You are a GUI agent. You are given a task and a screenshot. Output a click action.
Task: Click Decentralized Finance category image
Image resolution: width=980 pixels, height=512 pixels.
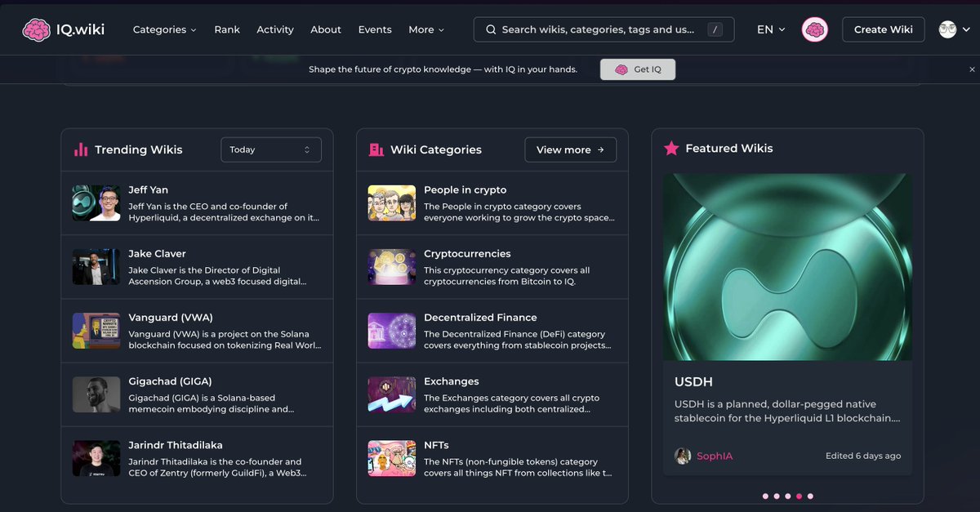pyautogui.click(x=392, y=330)
